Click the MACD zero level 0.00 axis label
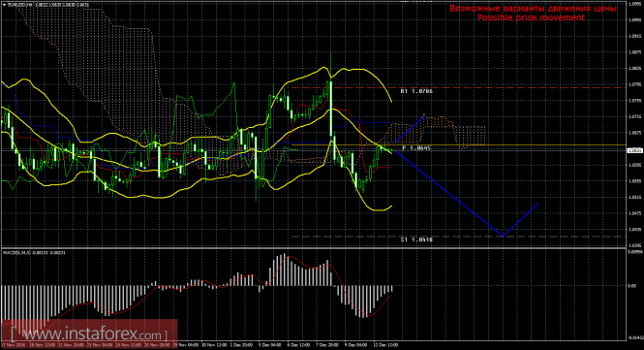This screenshot has height=350, width=644. click(632, 286)
